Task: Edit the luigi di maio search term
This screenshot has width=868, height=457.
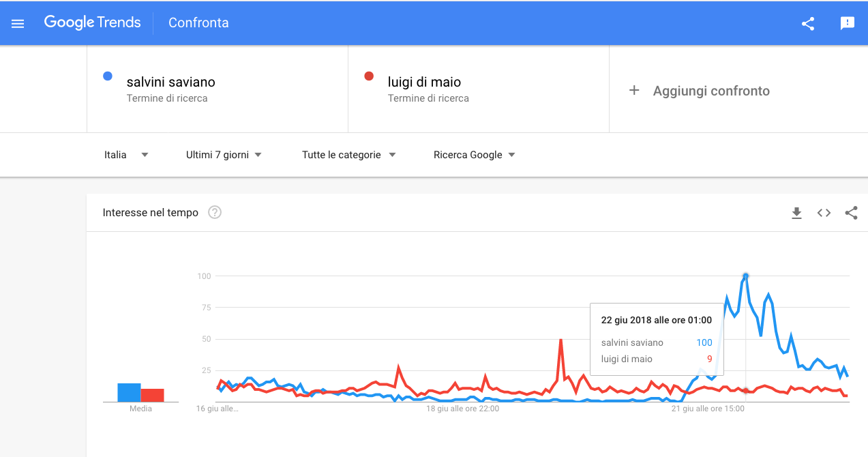Action: coord(424,82)
